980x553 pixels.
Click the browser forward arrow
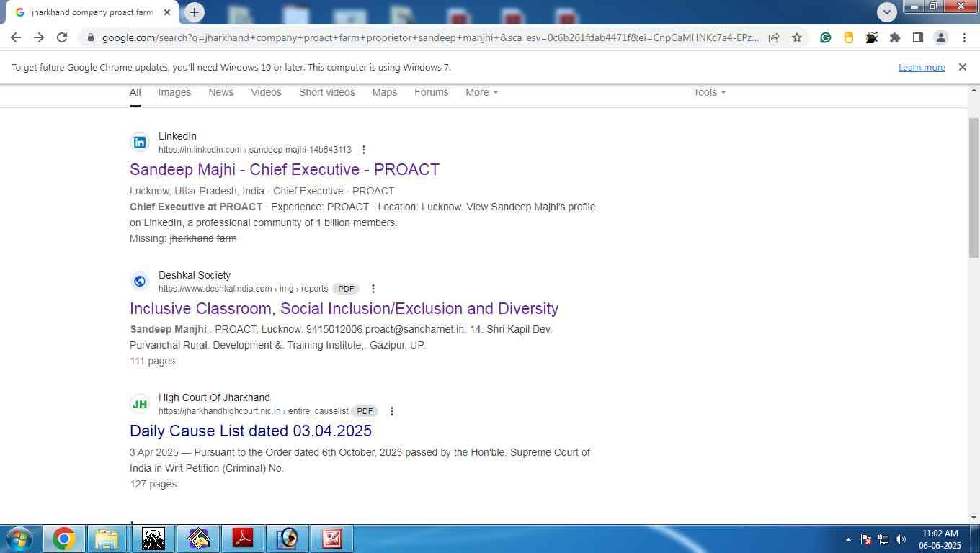pyautogui.click(x=39, y=37)
